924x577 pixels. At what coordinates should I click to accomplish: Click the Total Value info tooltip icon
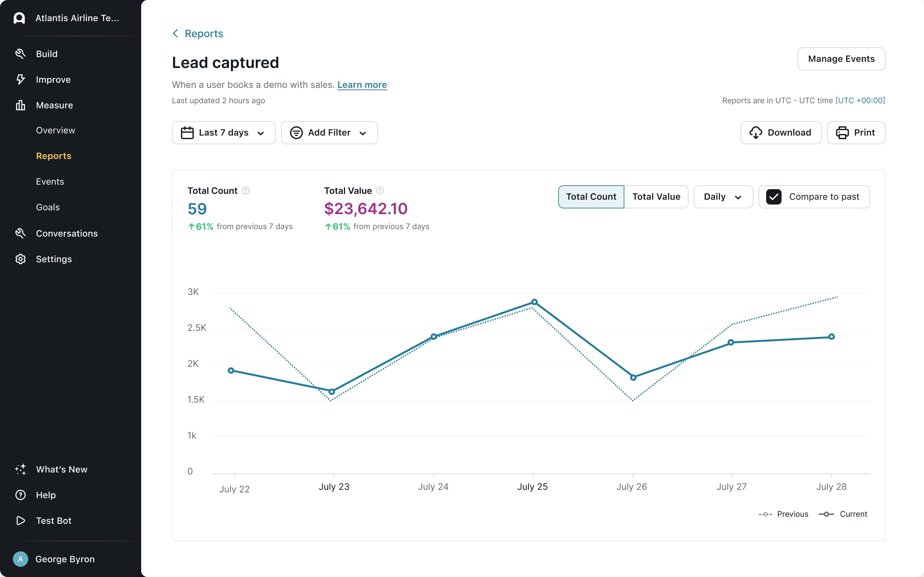tap(380, 190)
